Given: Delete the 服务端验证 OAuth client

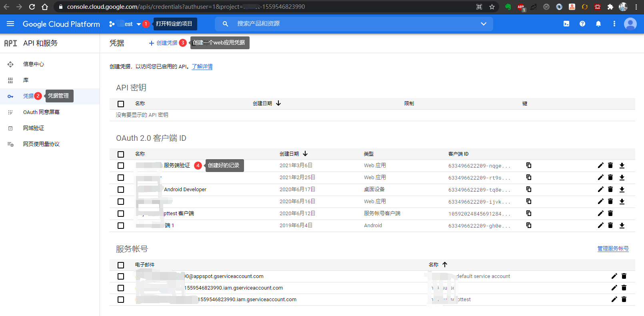Looking at the screenshot, I should pos(610,165).
